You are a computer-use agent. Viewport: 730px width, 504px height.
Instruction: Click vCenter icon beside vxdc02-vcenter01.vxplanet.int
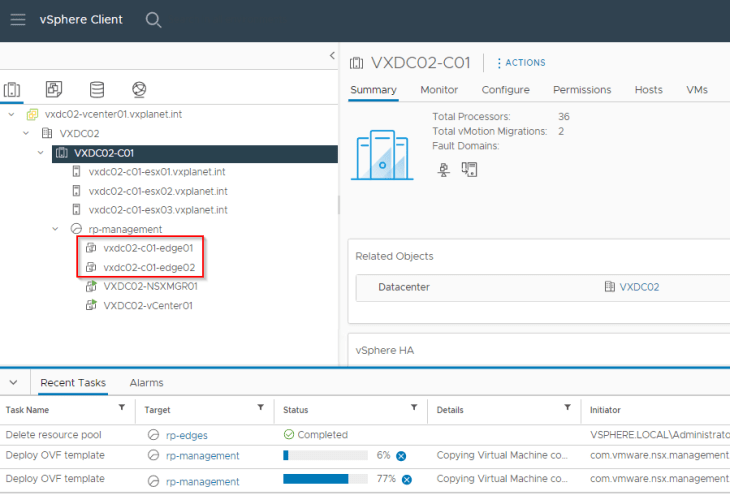pos(32,114)
